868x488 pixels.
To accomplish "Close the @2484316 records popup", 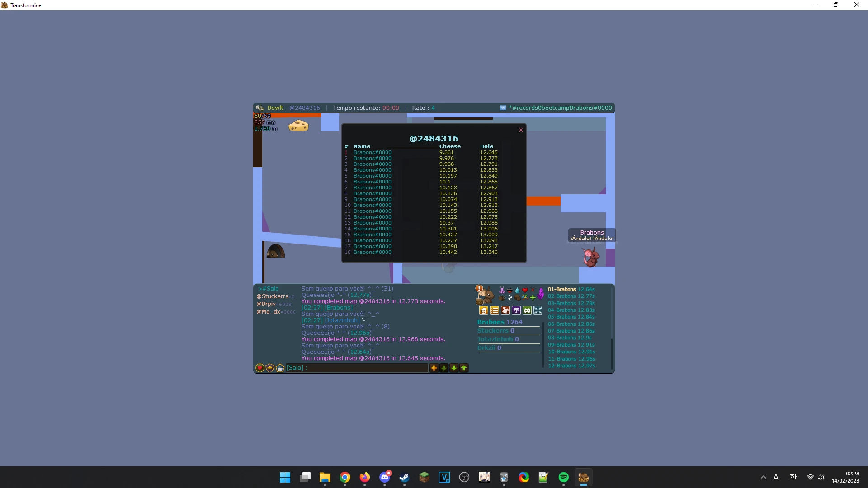I will [x=521, y=130].
